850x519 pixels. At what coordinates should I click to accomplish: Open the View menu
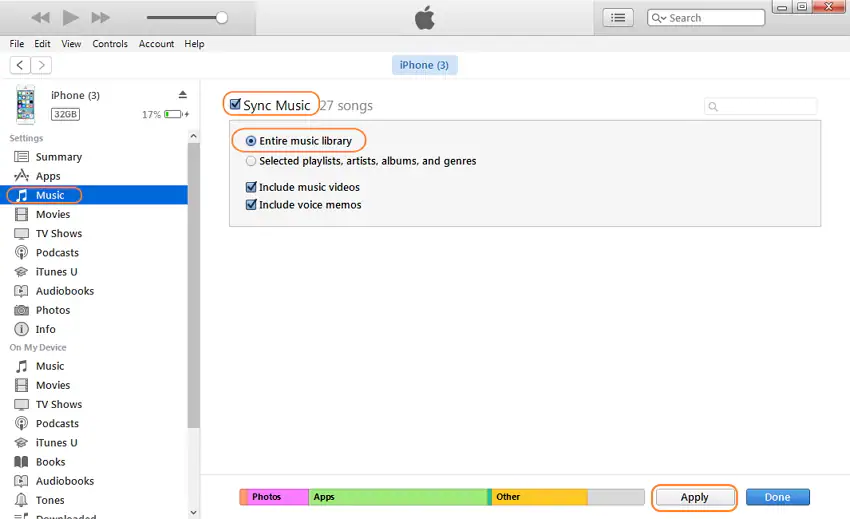point(71,44)
